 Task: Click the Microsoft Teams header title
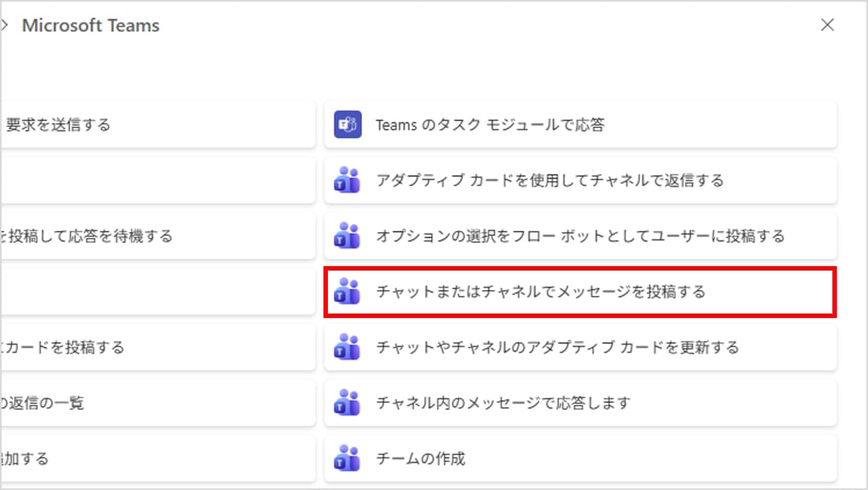[x=91, y=26]
